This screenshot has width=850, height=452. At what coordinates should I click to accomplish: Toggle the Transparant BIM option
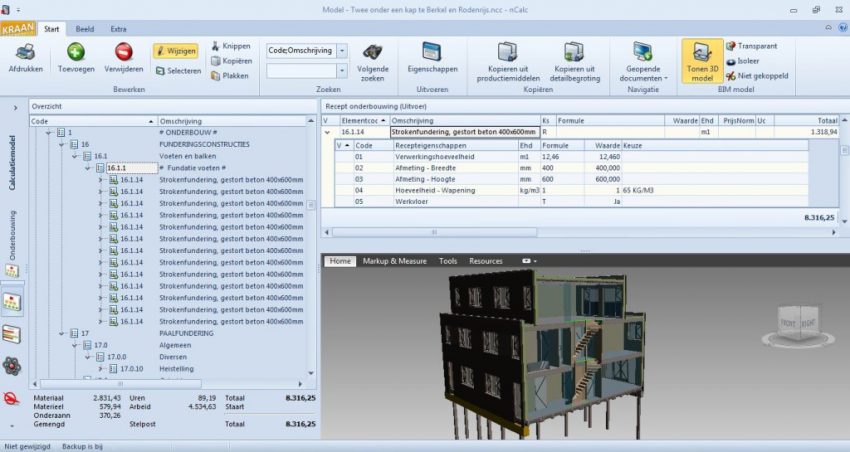(x=751, y=46)
